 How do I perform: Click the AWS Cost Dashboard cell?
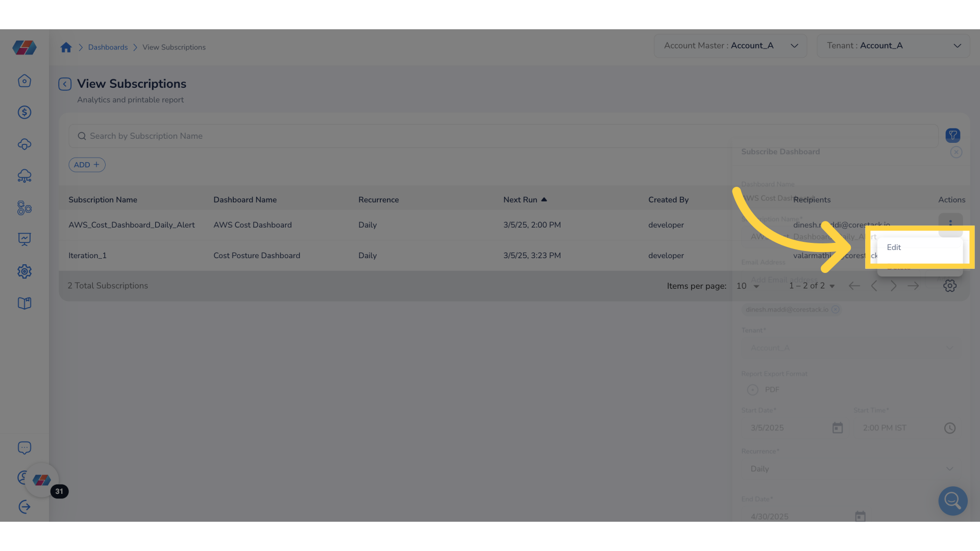click(253, 225)
